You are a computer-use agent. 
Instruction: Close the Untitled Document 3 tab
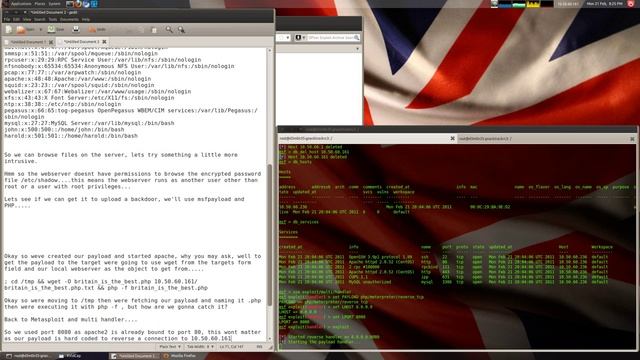pyautogui.click(x=104, y=42)
